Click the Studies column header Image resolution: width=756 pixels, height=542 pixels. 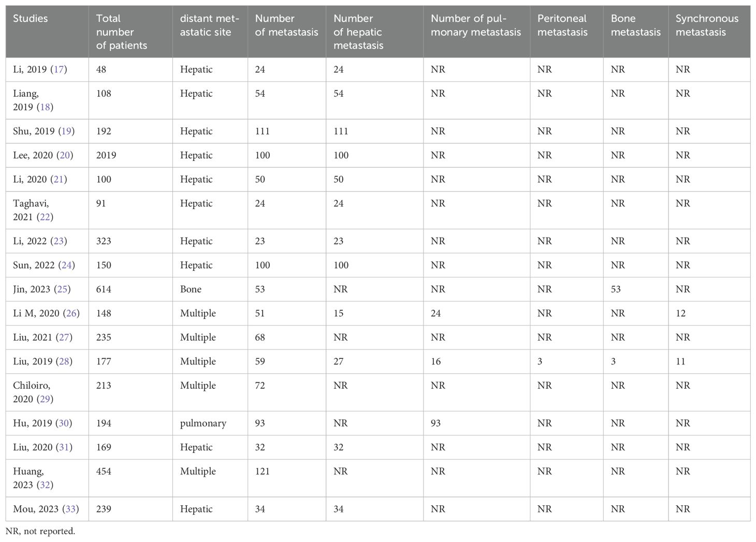point(30,19)
